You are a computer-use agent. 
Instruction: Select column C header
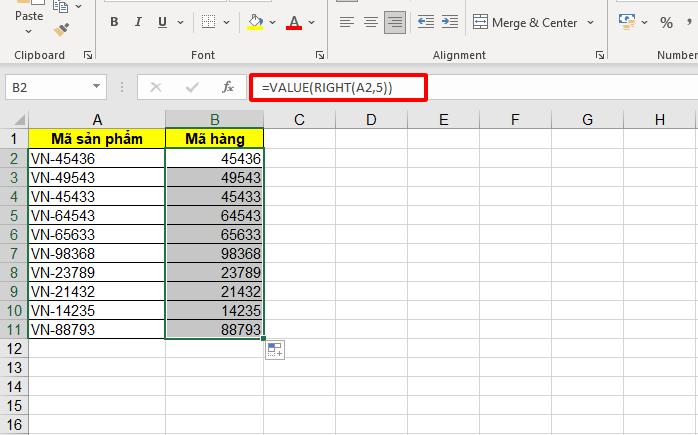(x=300, y=119)
